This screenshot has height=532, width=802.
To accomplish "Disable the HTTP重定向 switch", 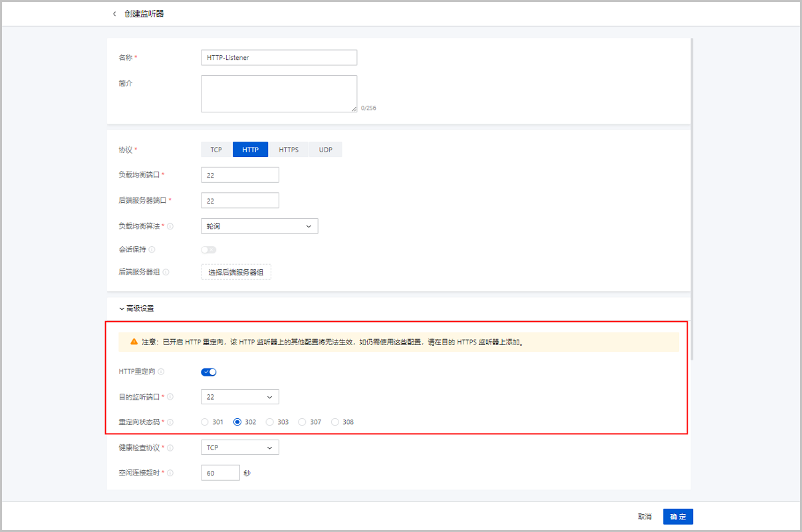I will point(209,372).
